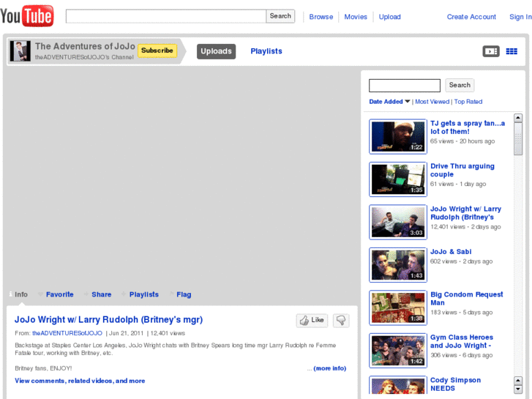Open The Adventures of JoJo channel avatar

(20, 51)
